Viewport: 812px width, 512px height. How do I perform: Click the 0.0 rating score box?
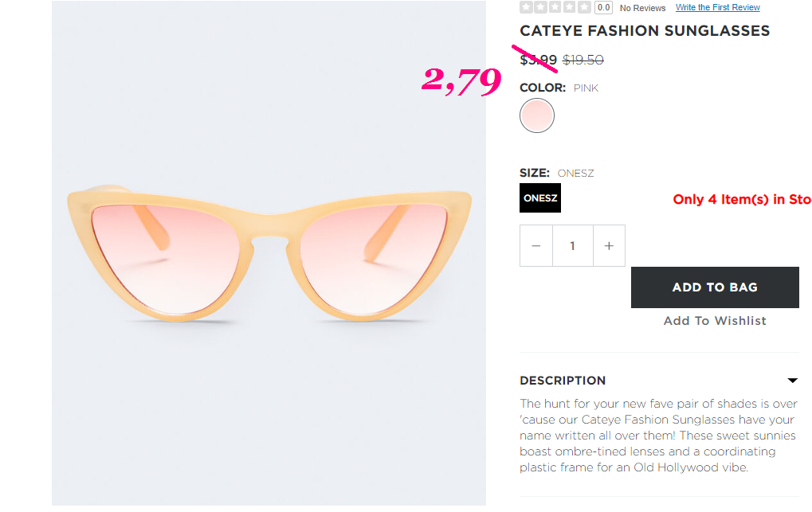603,7
